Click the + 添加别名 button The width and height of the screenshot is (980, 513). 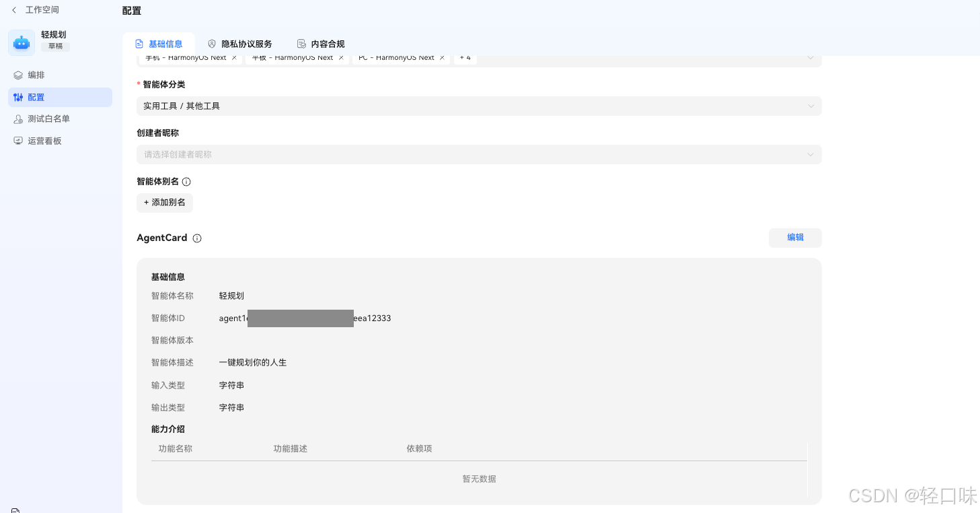click(165, 203)
